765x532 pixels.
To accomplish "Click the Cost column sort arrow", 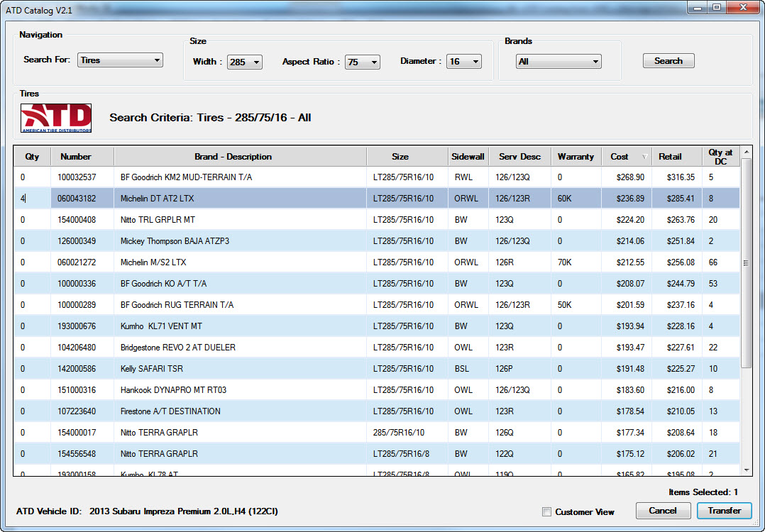I will tap(644, 157).
